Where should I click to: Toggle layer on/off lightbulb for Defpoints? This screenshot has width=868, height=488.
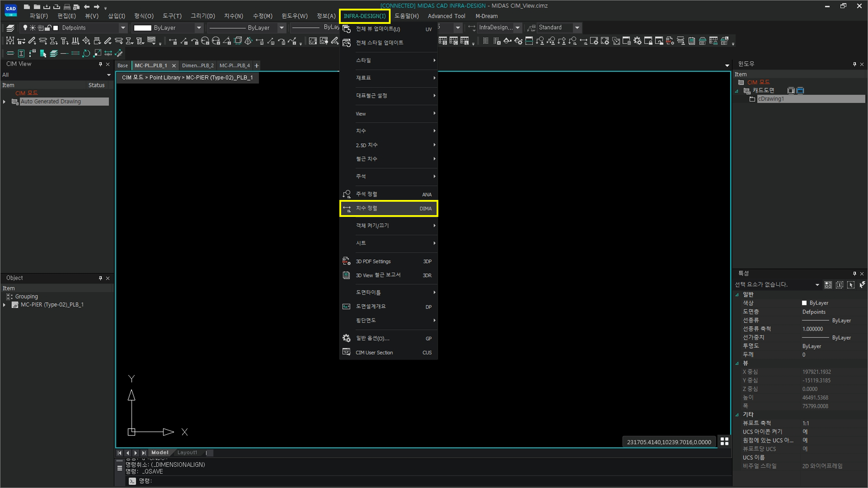click(25, 28)
